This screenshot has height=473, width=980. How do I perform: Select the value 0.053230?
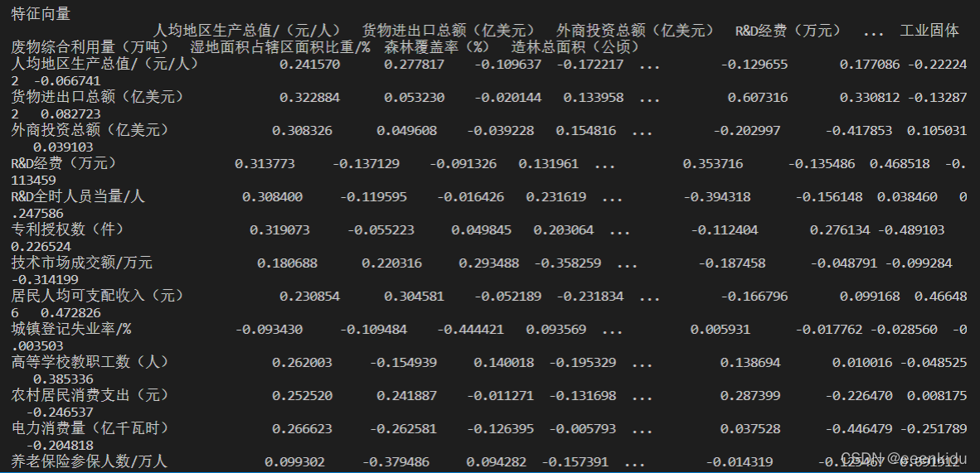point(415,98)
